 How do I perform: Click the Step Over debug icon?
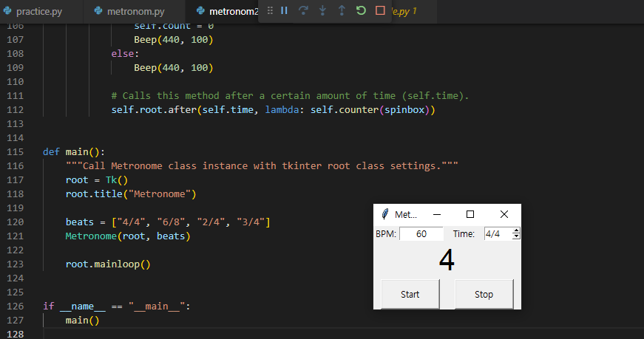[x=303, y=11]
